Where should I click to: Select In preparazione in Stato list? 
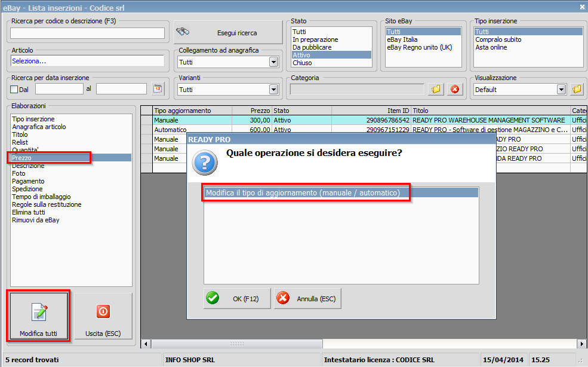(x=331, y=39)
